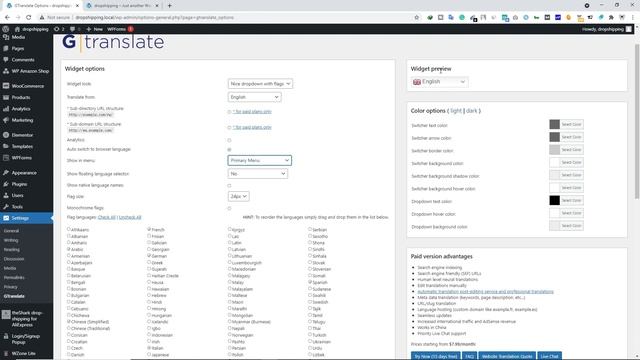
Task: Pick the Switcher border color swatch
Action: pos(554,150)
